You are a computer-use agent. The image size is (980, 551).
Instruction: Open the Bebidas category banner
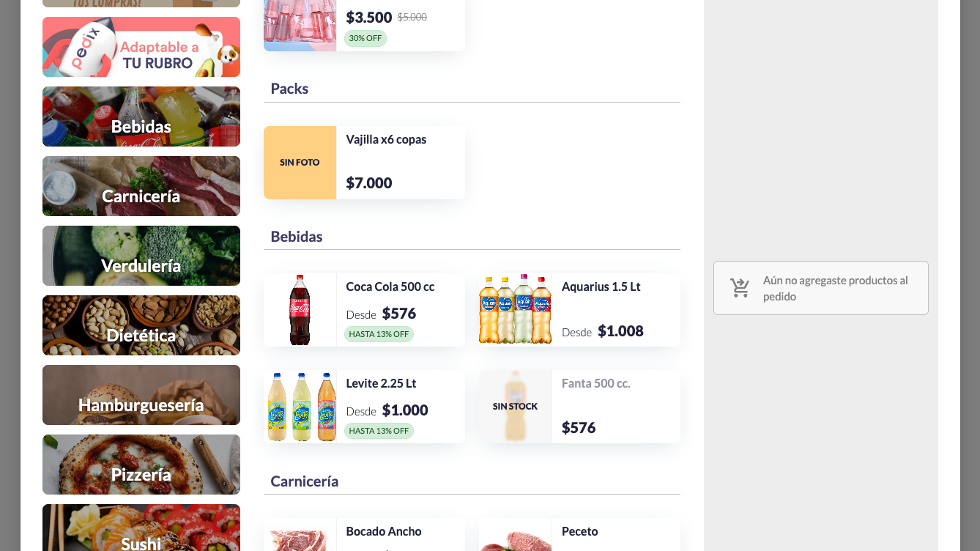141,117
